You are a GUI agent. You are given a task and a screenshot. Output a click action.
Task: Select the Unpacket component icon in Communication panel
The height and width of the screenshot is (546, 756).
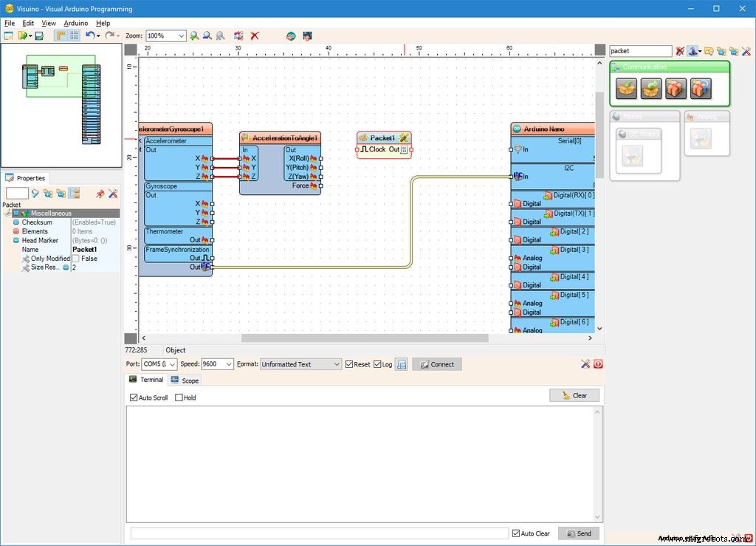click(x=651, y=87)
